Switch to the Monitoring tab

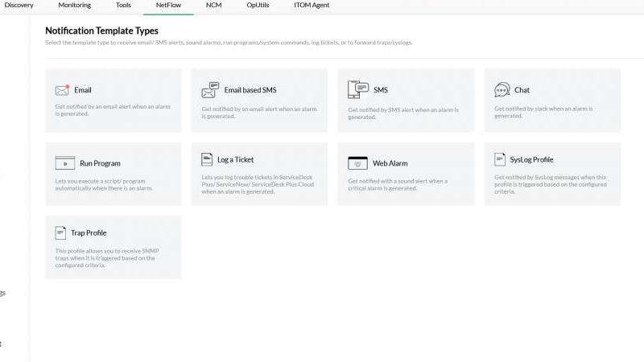[75, 6]
